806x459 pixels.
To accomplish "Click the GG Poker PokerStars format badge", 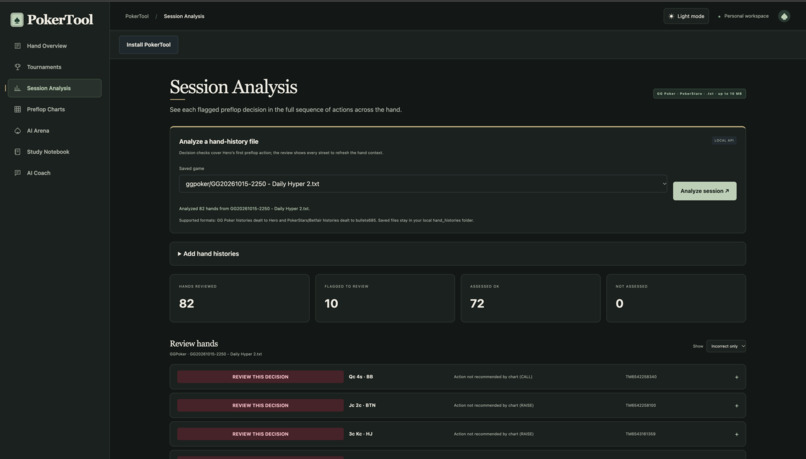I will [x=699, y=94].
